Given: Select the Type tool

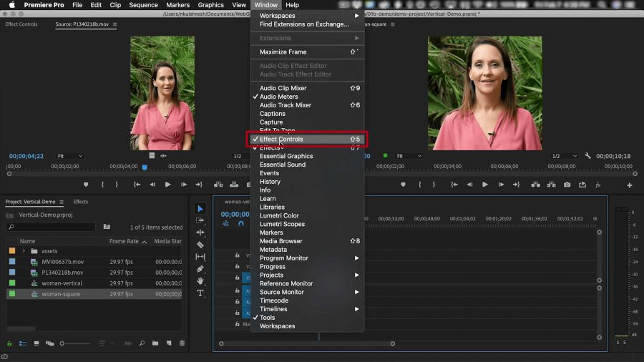Looking at the screenshot, I should coord(200,293).
